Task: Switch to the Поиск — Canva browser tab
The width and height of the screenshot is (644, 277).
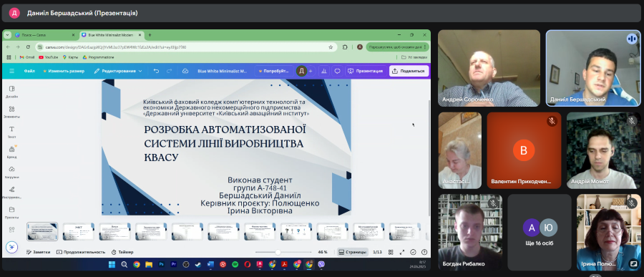Action: tap(45, 35)
